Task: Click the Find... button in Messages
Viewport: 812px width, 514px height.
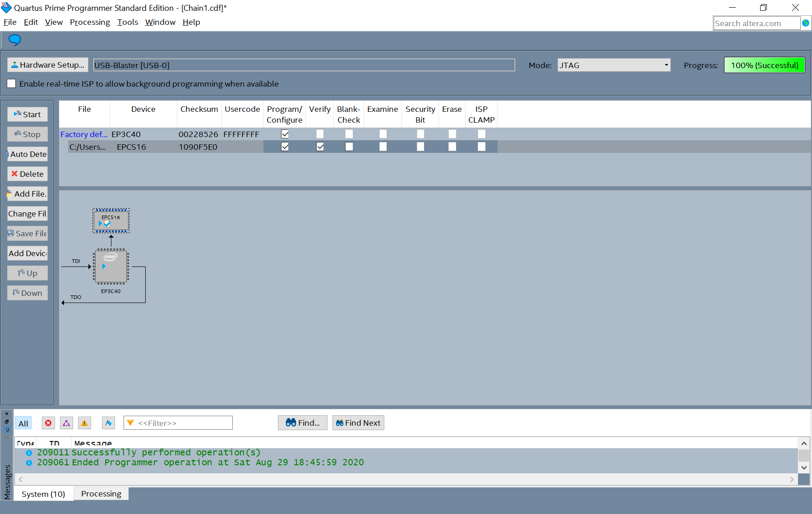Action: click(x=303, y=423)
